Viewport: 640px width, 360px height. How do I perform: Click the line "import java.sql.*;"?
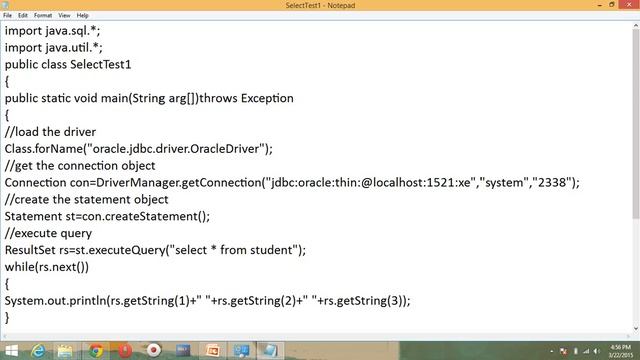pos(52,31)
